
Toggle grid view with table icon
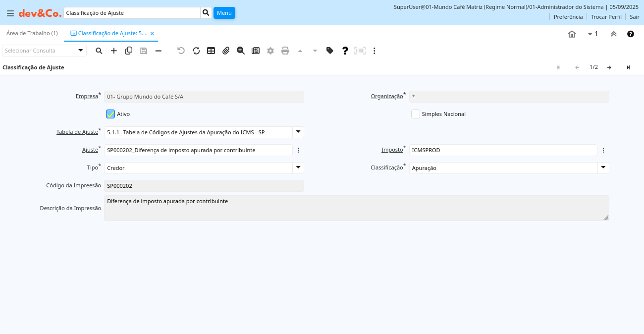point(211,51)
